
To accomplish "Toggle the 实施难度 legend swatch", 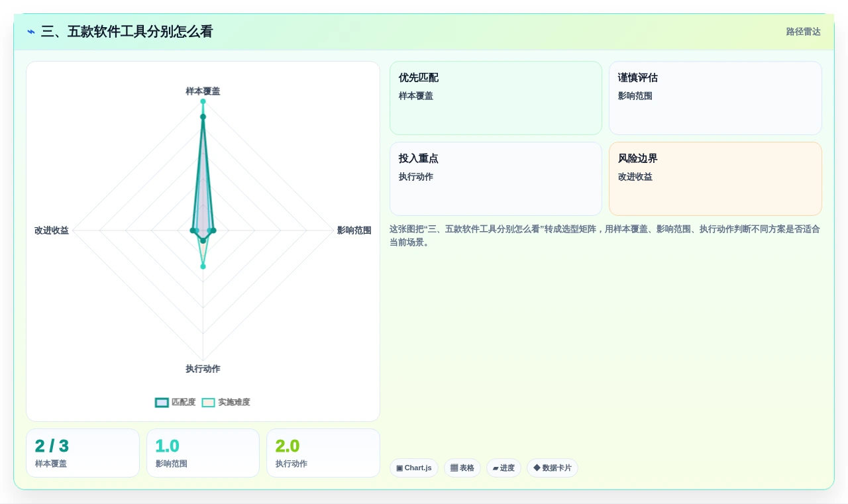I will (209, 402).
